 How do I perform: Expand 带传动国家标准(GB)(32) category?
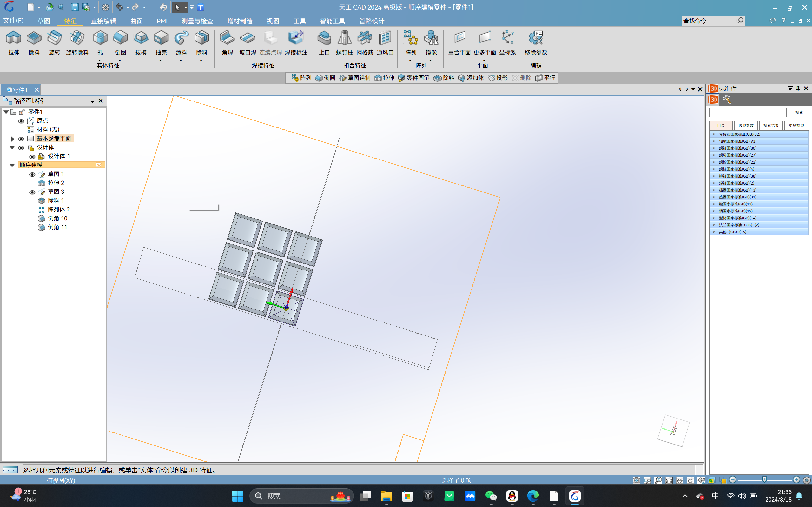(714, 134)
